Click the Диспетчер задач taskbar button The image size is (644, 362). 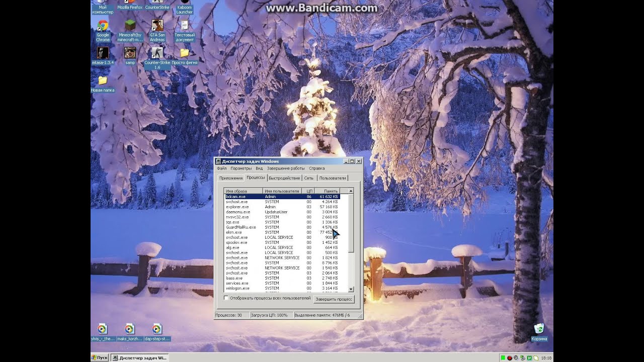point(139,357)
